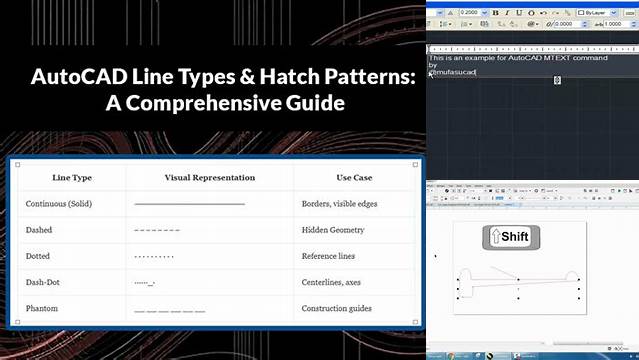The width and height of the screenshot is (639, 360).
Task: Open the ByLayer color dropdown
Action: (614, 13)
